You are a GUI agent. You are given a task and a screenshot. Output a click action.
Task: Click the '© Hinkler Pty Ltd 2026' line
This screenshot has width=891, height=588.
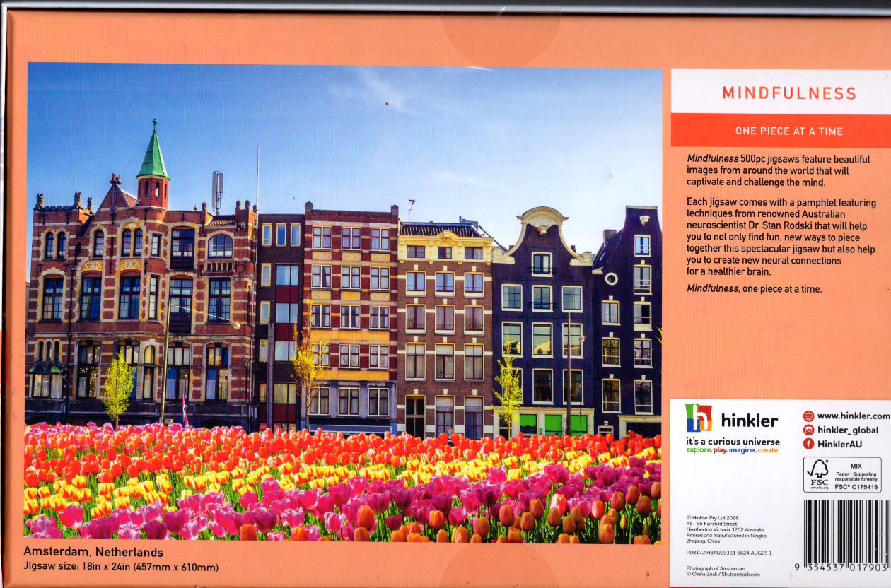[713, 518]
